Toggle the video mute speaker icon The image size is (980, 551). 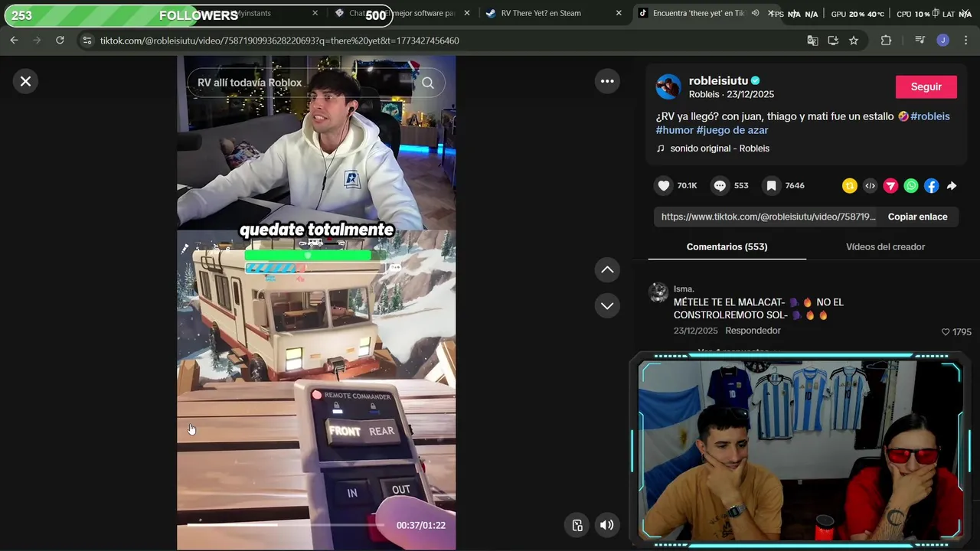606,525
